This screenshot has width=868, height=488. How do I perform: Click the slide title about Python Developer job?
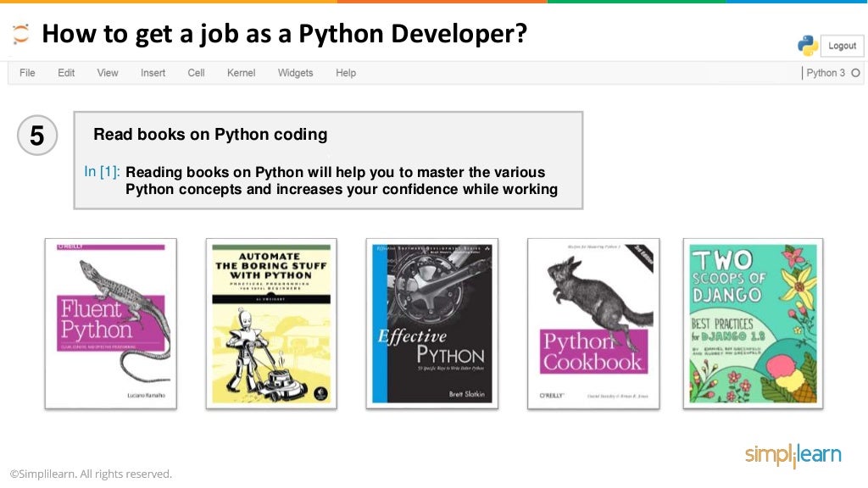pos(285,34)
